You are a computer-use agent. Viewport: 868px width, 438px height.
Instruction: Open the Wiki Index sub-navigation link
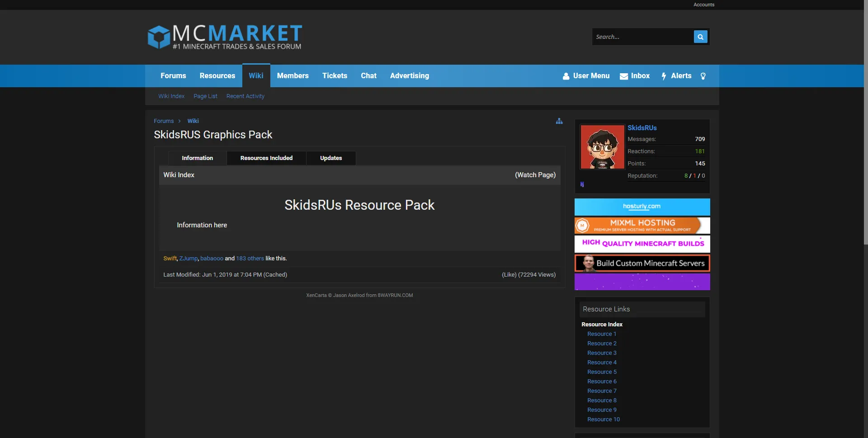(x=171, y=96)
